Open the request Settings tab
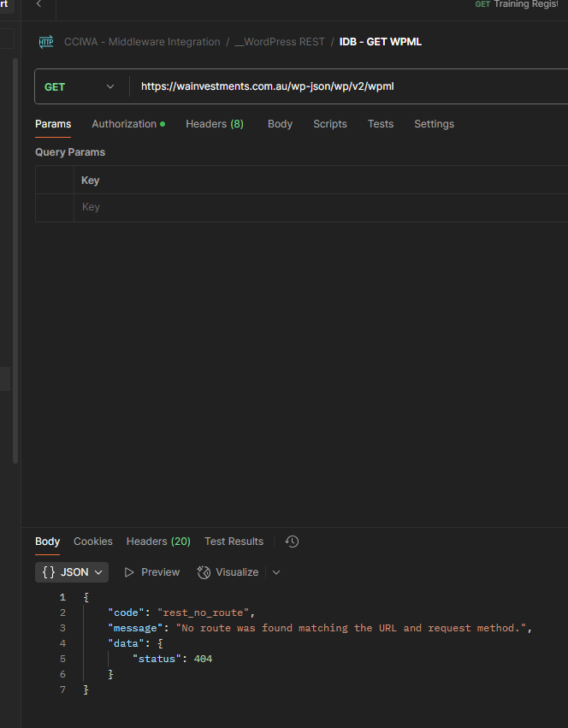This screenshot has width=568, height=728. [x=434, y=124]
